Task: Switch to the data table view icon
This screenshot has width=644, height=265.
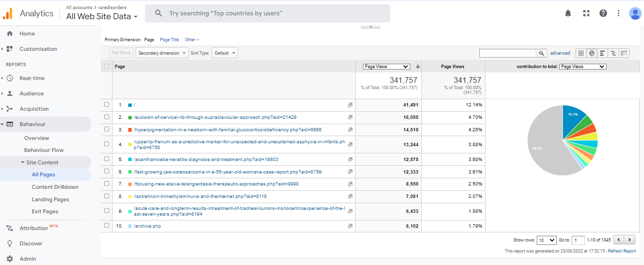Action: click(581, 53)
